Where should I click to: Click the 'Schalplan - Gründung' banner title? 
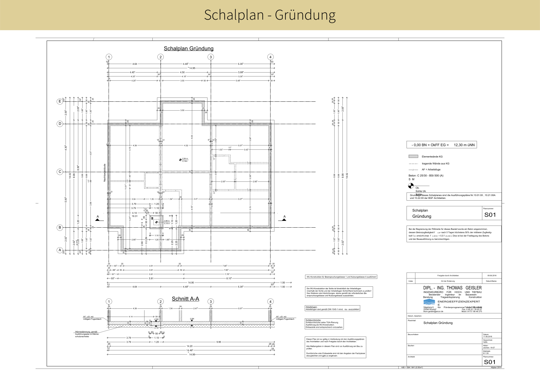(270, 15)
